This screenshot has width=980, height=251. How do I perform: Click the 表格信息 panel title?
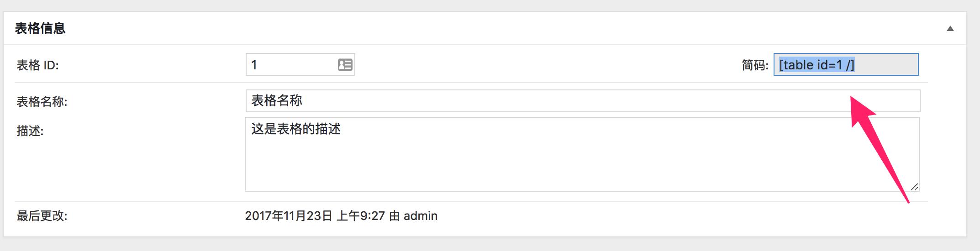pos(40,29)
